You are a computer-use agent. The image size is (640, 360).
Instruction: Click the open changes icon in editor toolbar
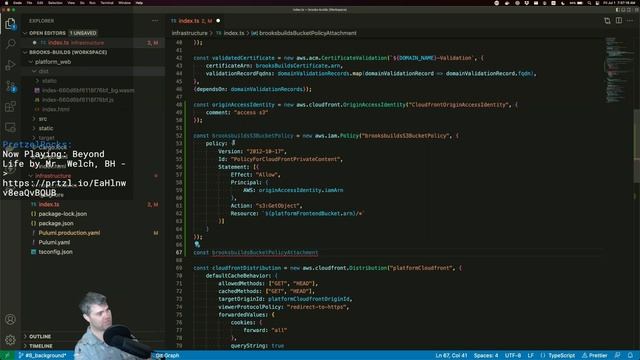point(607,20)
